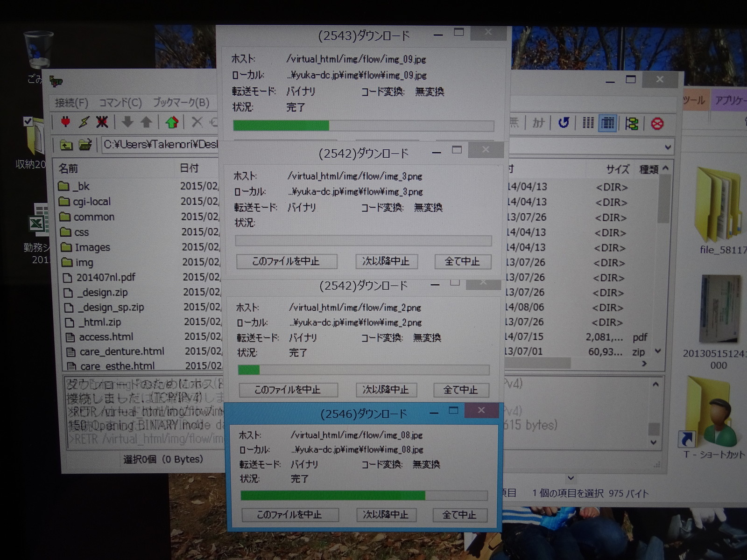This screenshot has height=560, width=747.
Task: Select the access.html file icon
Action: [x=70, y=337]
